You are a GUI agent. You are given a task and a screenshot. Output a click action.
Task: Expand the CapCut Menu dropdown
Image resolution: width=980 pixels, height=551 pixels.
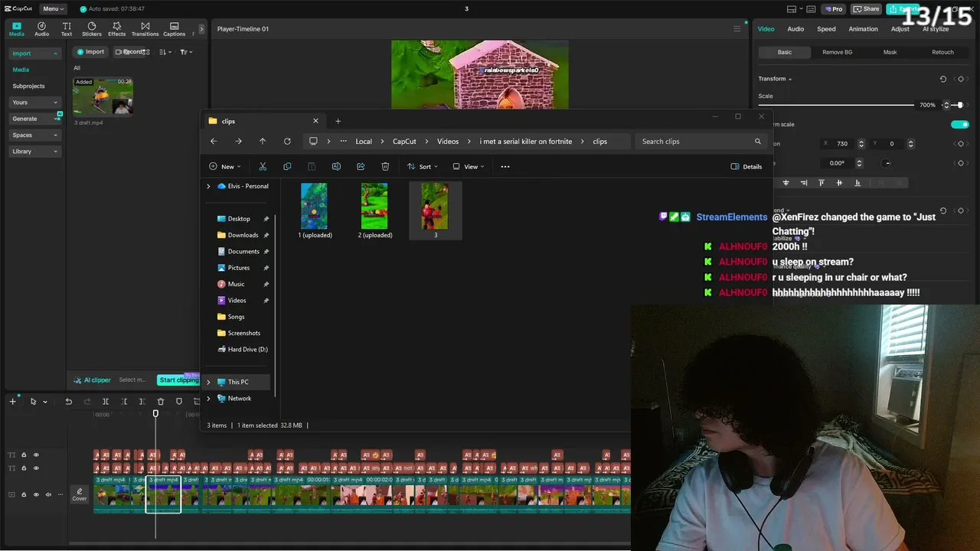pyautogui.click(x=53, y=8)
